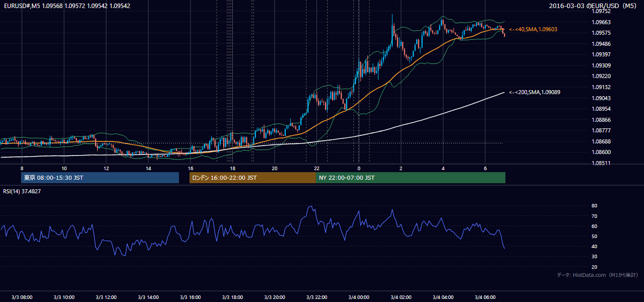Click the EURUSD#,M5 symbol title text
Viewport: 644px width, 302px height.
(x=22, y=6)
